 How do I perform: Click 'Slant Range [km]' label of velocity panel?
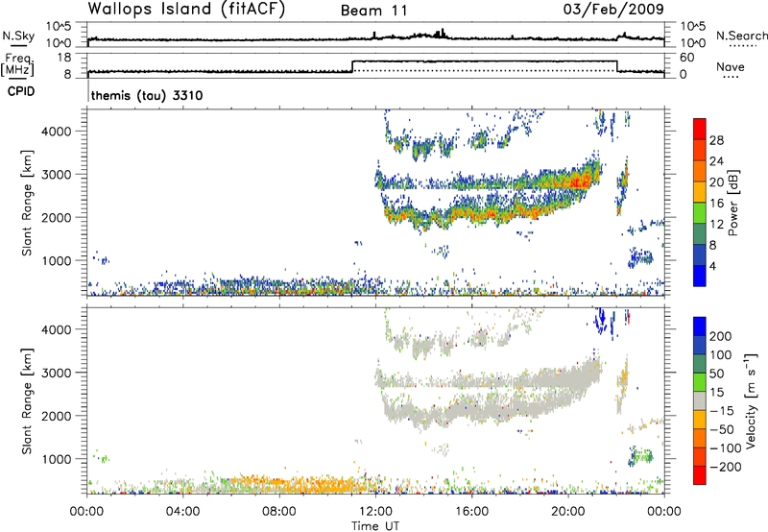click(x=27, y=401)
